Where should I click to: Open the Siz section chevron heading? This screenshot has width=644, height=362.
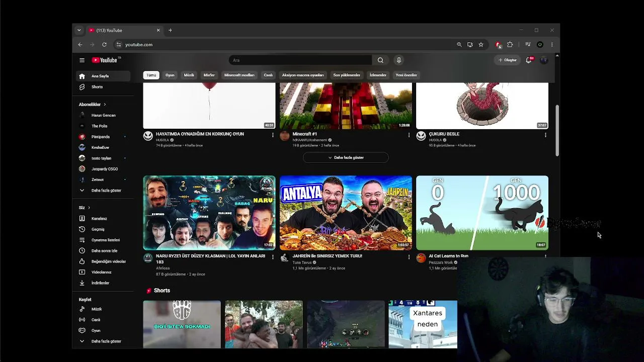click(85, 208)
